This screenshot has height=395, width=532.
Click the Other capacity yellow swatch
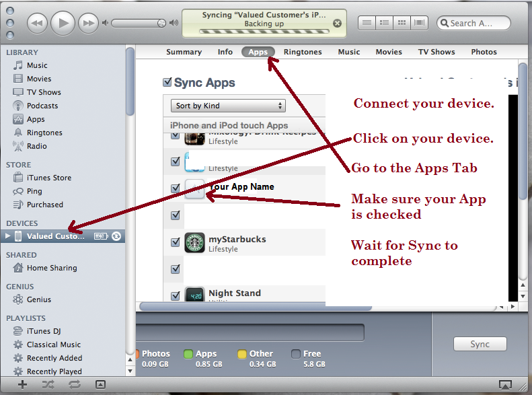[x=242, y=354]
